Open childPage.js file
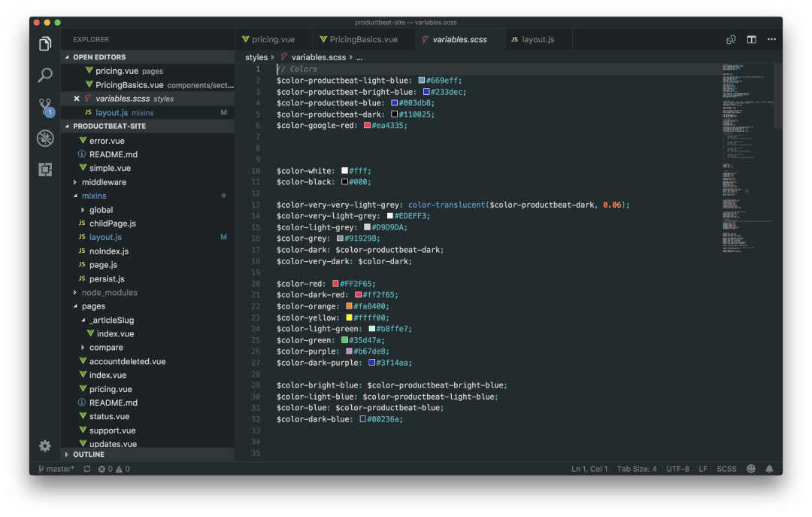The image size is (812, 517). (147, 224)
